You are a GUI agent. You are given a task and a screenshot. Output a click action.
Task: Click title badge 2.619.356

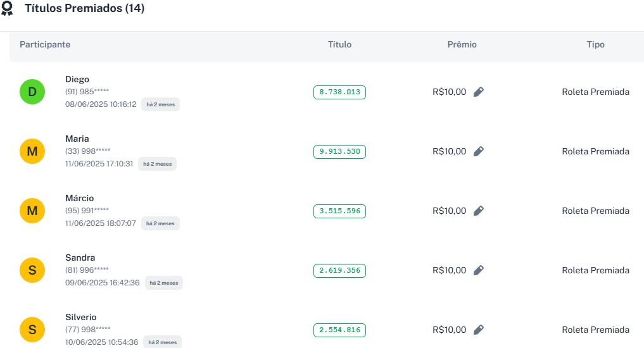339,271
